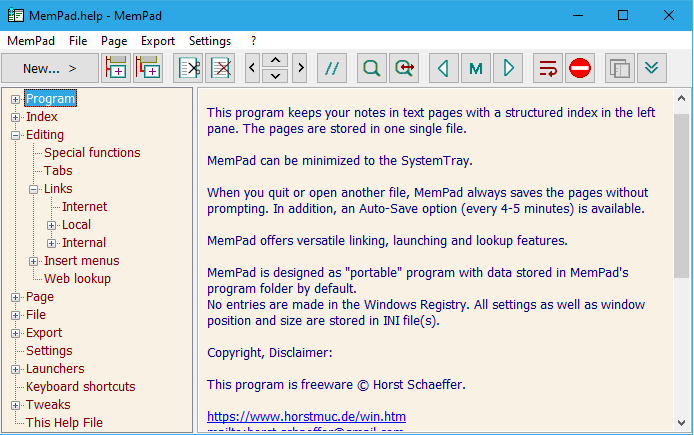Open the Tabs page
This screenshot has width=694, height=435.
point(58,171)
